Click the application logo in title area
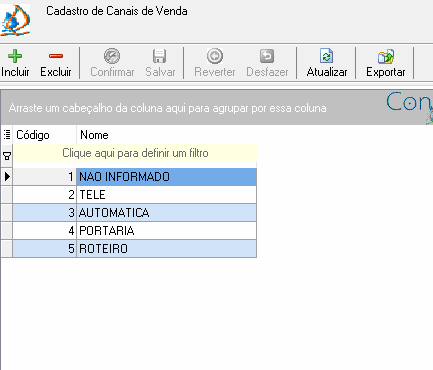433x370 pixels. click(15, 20)
